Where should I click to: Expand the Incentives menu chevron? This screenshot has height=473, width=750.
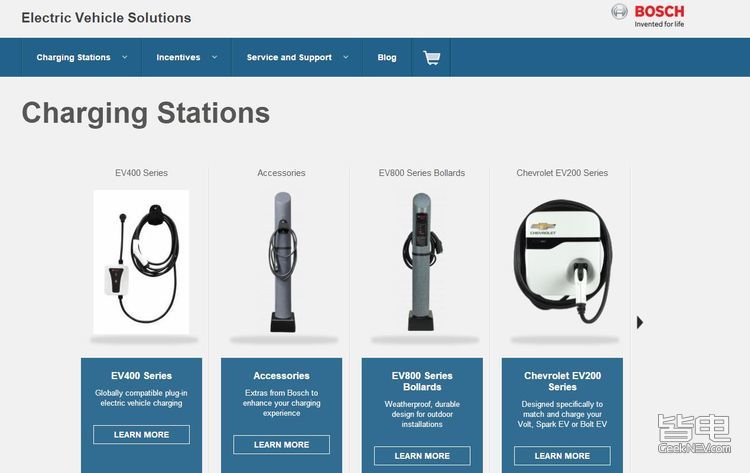[214, 57]
